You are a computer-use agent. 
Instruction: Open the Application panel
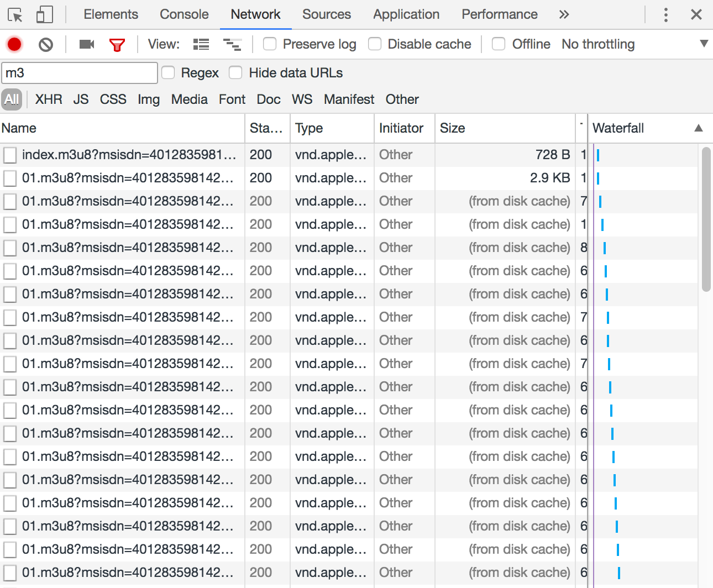(x=406, y=14)
